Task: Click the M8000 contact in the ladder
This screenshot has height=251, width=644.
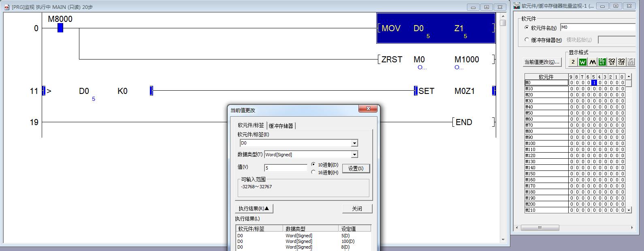Action: pos(60,28)
